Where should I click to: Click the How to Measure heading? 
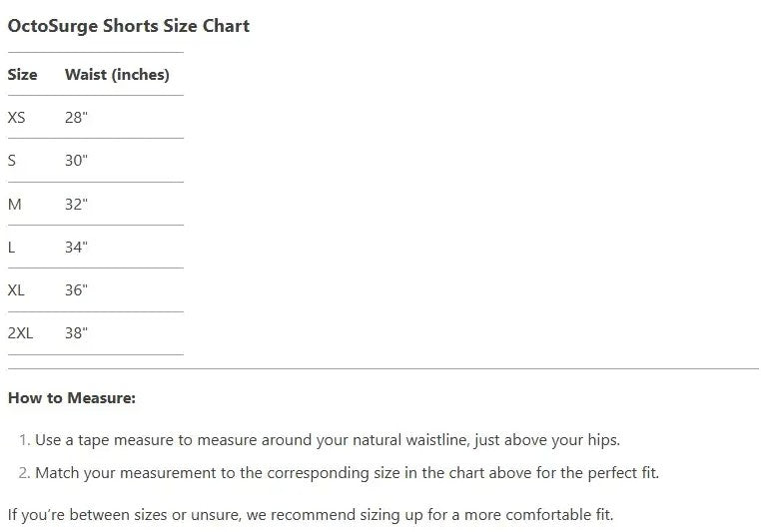(x=72, y=398)
